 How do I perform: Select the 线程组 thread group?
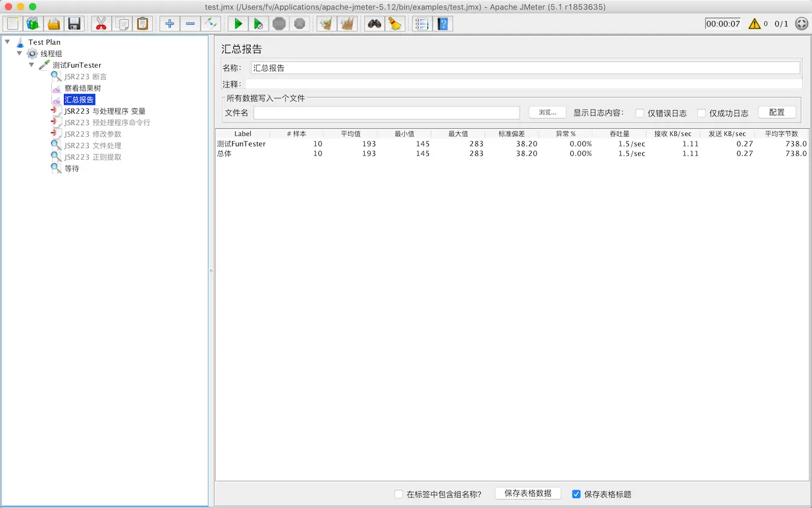pos(51,54)
